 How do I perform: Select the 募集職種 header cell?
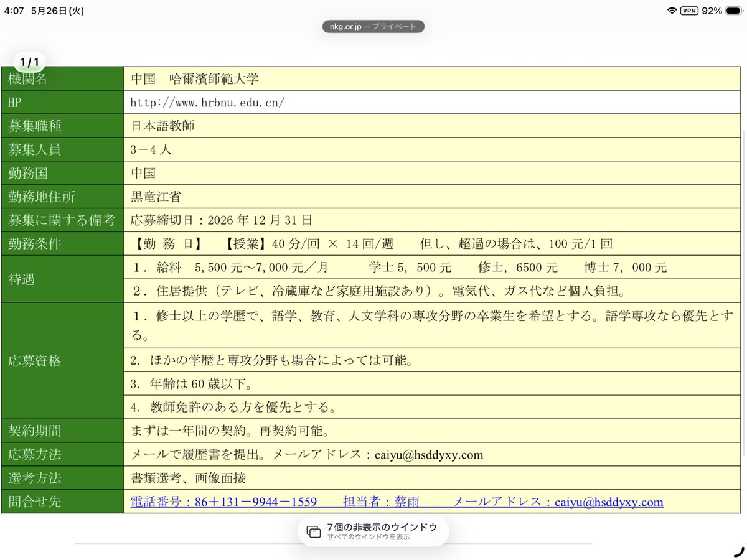coord(62,126)
